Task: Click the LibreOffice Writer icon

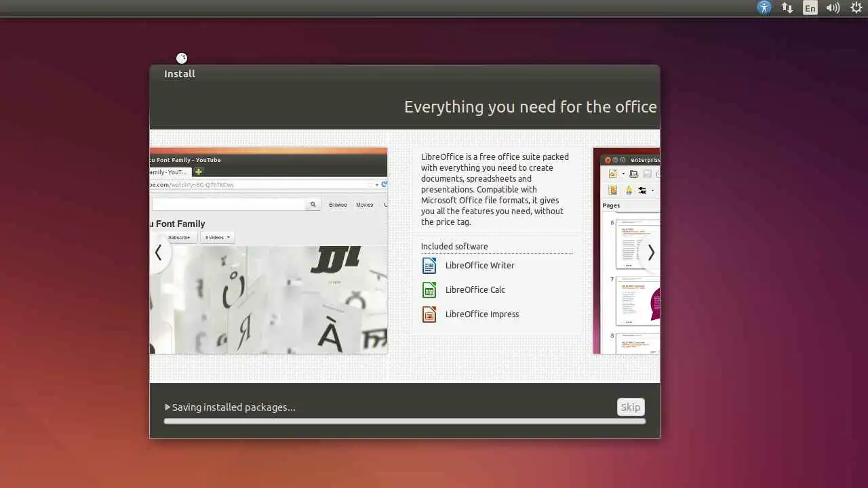Action: coord(429,266)
